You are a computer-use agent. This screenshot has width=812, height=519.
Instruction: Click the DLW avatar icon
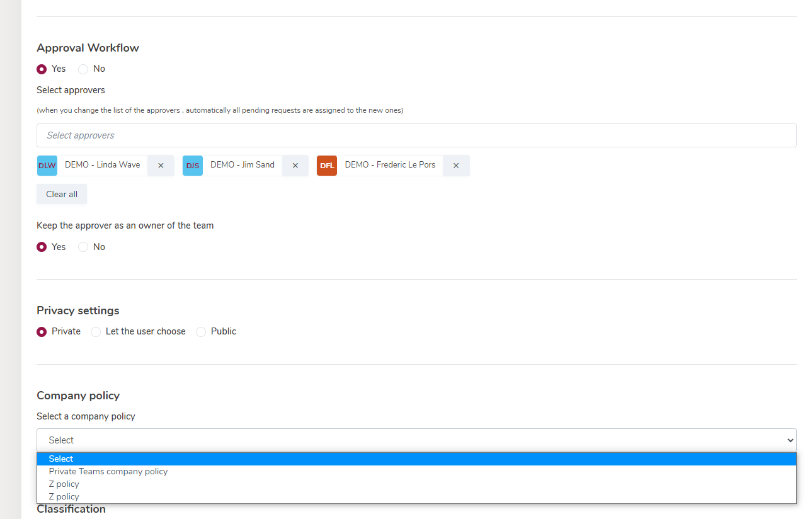point(47,166)
